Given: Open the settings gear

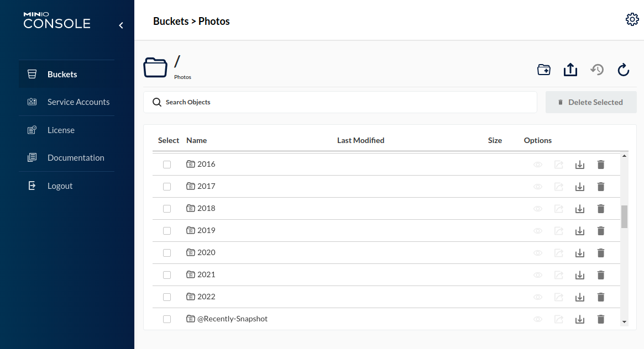Looking at the screenshot, I should 632,19.
